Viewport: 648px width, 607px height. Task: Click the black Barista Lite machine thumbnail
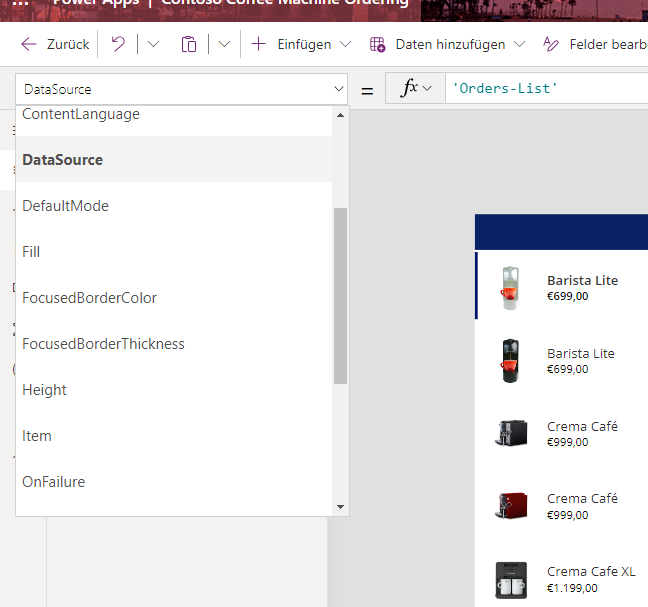click(x=510, y=361)
